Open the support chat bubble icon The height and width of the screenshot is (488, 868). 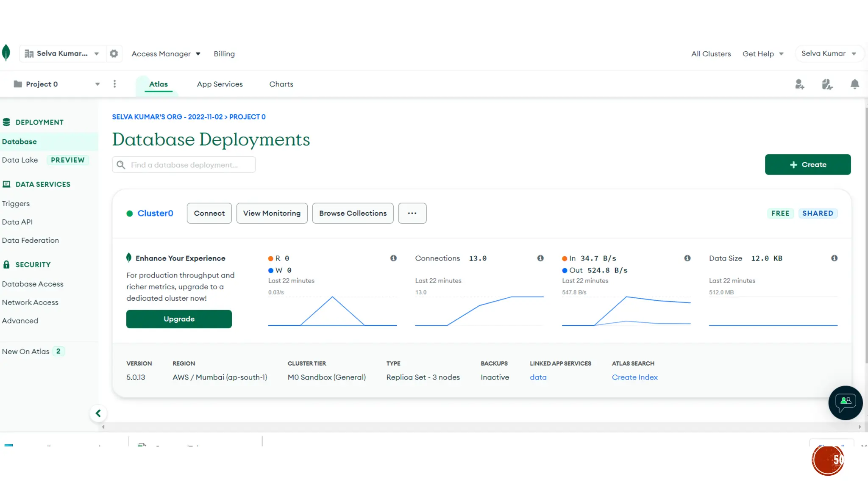845,402
